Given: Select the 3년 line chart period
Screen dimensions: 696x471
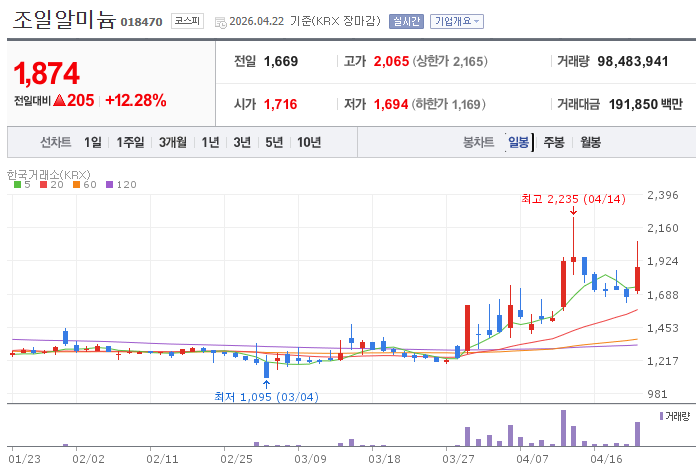Looking at the screenshot, I should coord(242,142).
